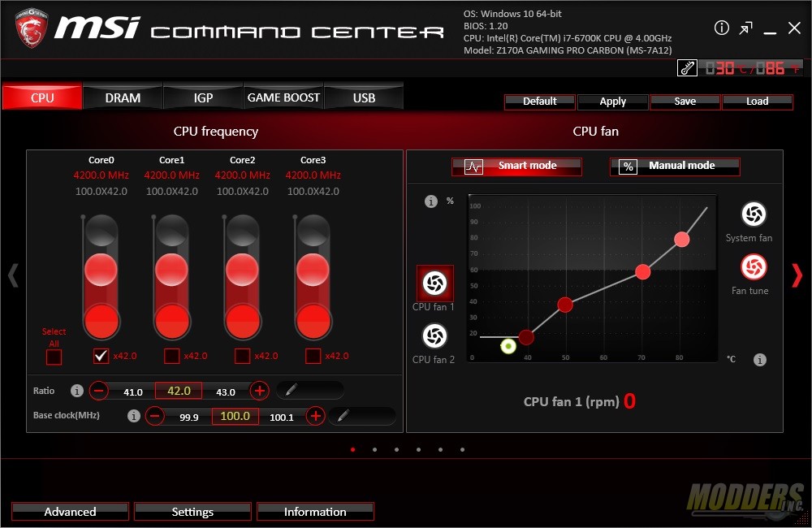This screenshot has width=812, height=528.
Task: Decrease Ratio with minus button
Action: click(99, 391)
